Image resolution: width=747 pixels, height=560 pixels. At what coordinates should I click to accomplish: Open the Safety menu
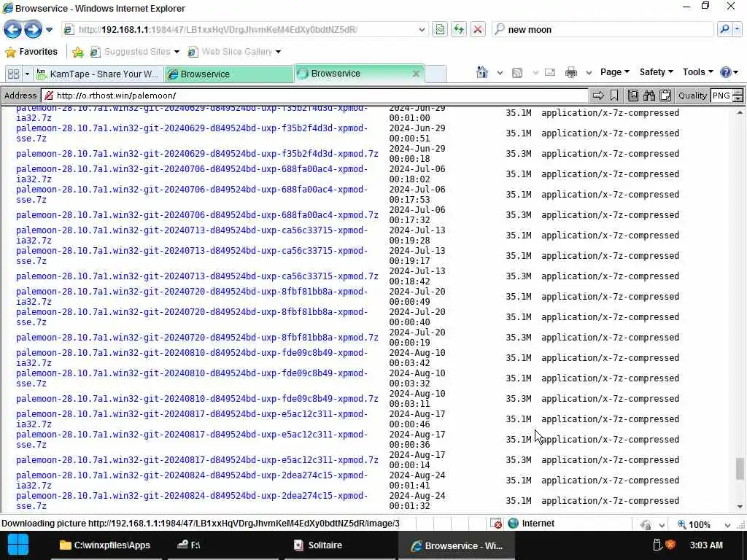[656, 72]
